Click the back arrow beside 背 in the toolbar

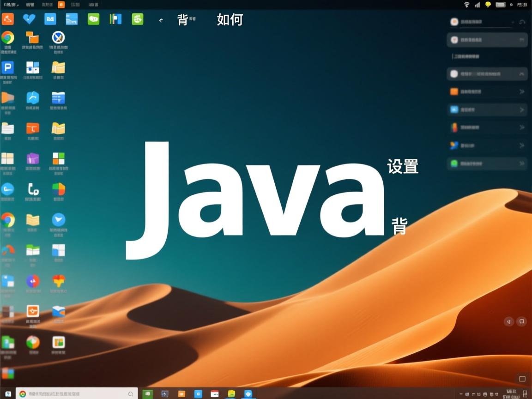click(160, 20)
